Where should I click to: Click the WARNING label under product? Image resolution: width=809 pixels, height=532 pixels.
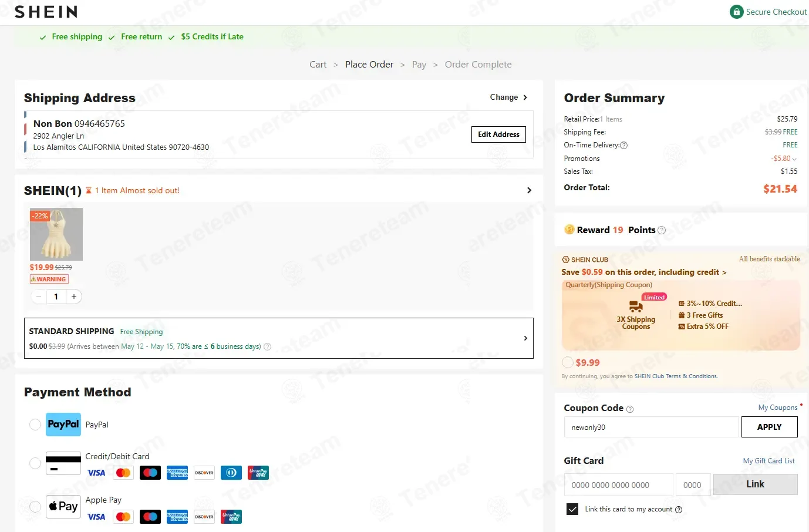[x=49, y=280]
